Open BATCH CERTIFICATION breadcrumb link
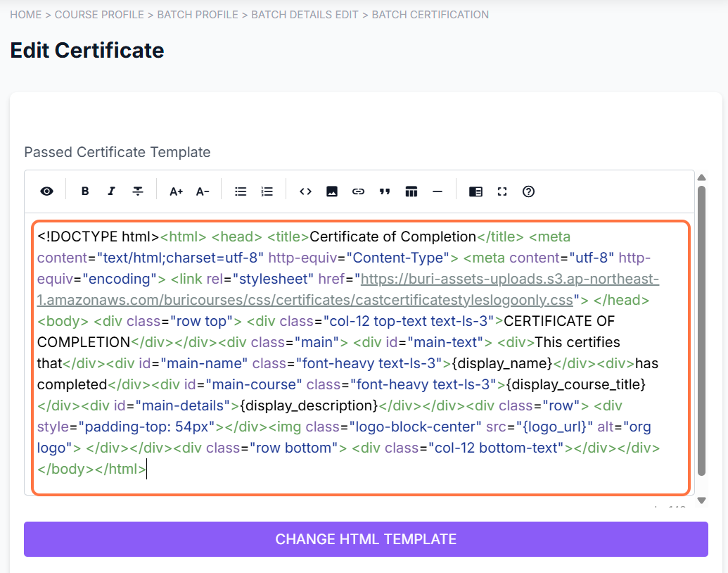Image resolution: width=728 pixels, height=573 pixels. pos(430,15)
